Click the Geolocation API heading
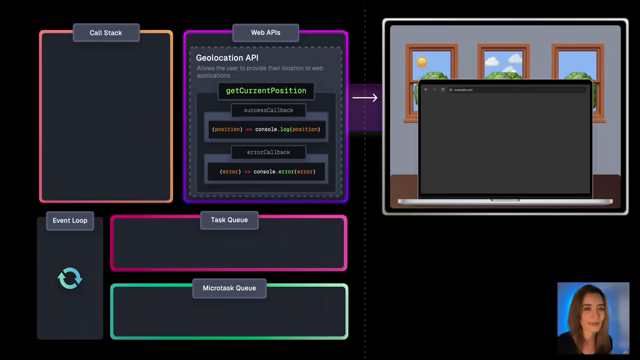This screenshot has height=360, width=640. pos(227,58)
